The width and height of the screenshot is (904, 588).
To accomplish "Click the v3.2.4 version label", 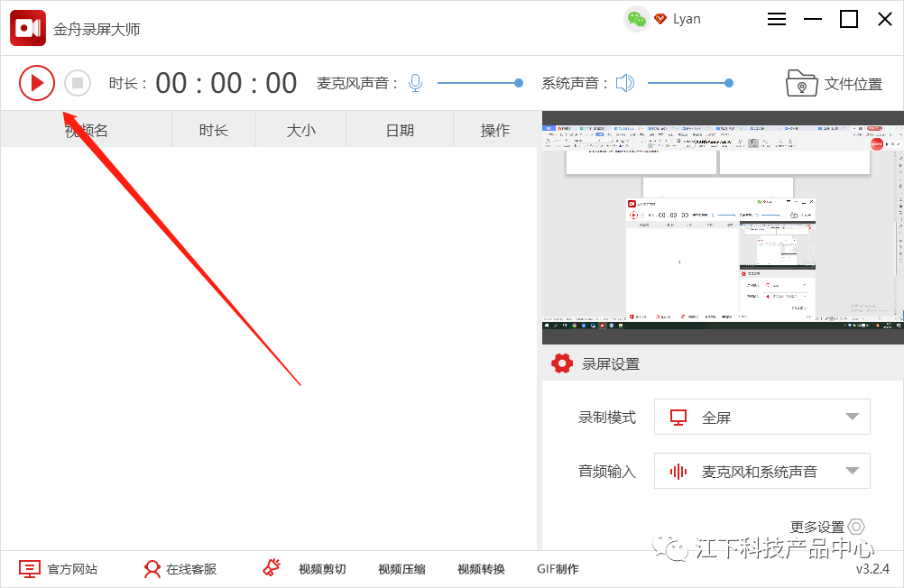I will tap(872, 570).
